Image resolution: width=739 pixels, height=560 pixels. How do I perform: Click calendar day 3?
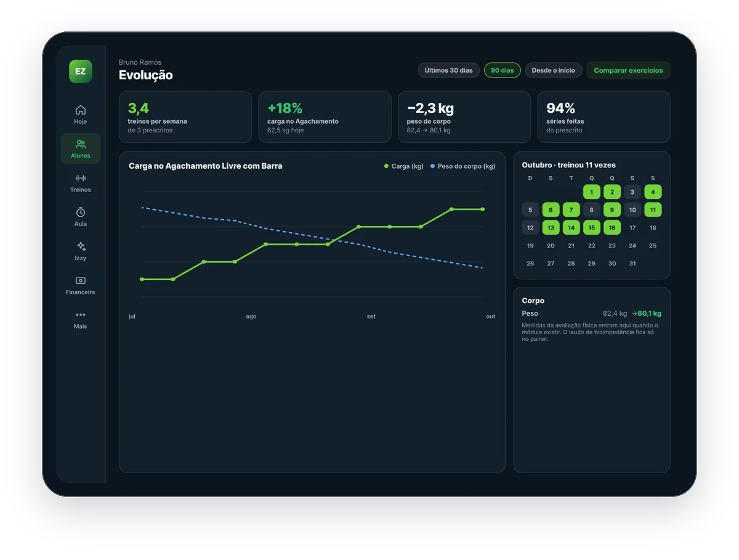click(x=632, y=192)
